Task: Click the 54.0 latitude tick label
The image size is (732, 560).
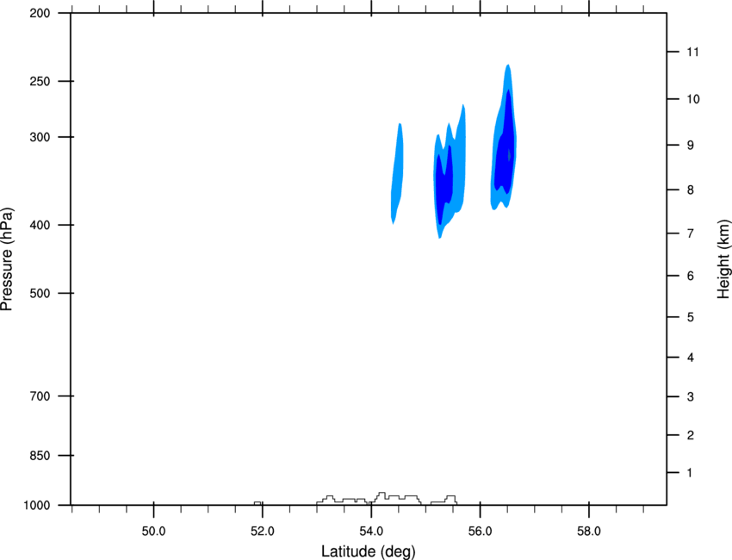Action: [371, 532]
